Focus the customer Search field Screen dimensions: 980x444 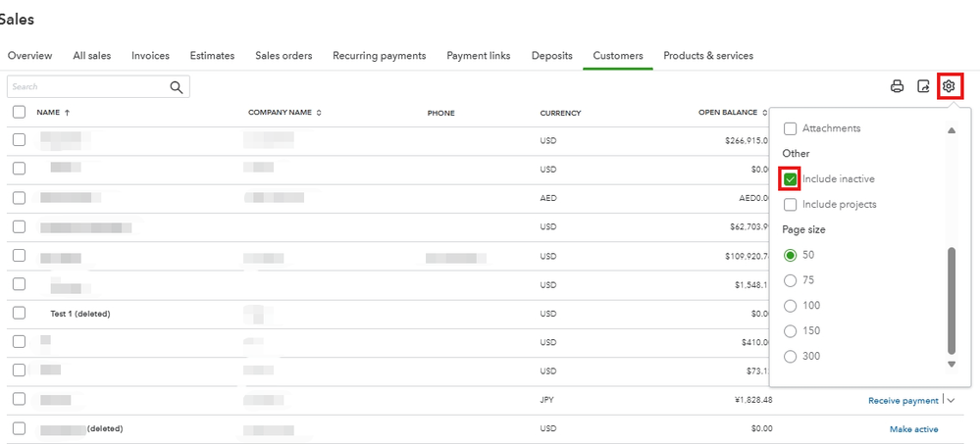point(88,87)
